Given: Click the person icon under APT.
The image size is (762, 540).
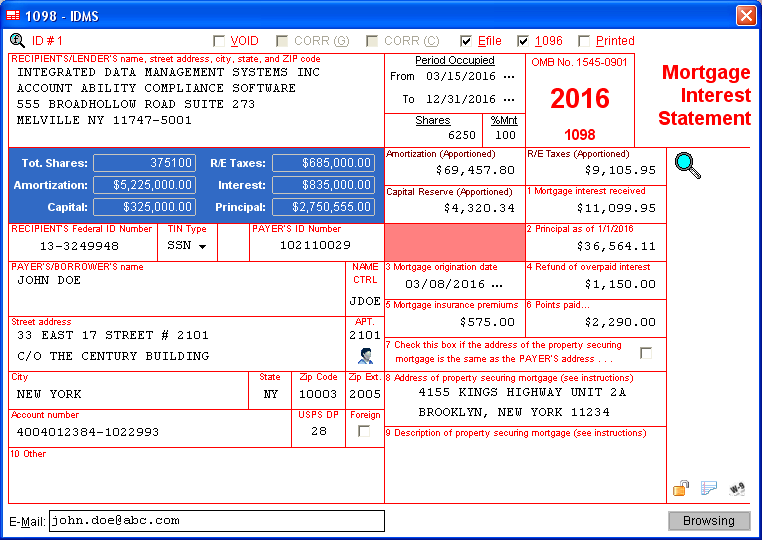Looking at the screenshot, I should (365, 354).
